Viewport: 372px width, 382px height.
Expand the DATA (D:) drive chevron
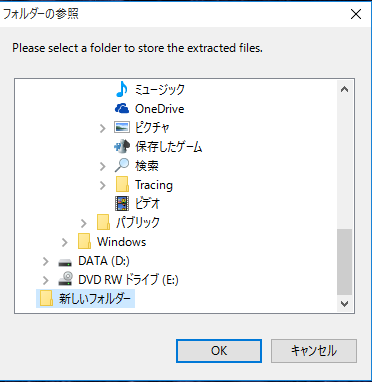point(46,261)
